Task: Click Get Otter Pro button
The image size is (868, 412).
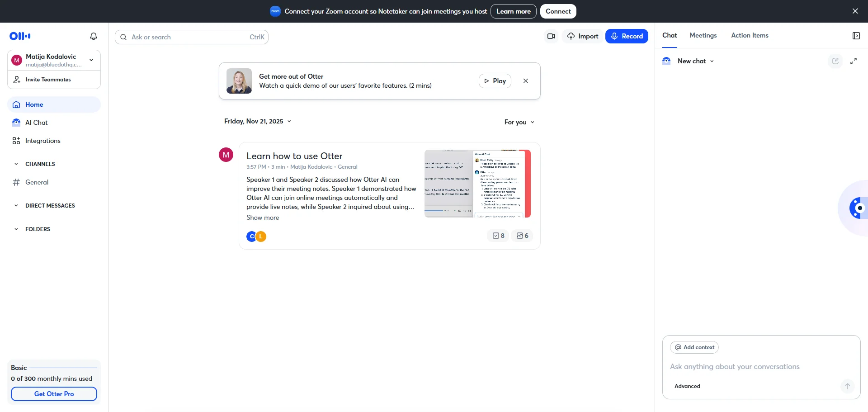Action: coord(54,394)
